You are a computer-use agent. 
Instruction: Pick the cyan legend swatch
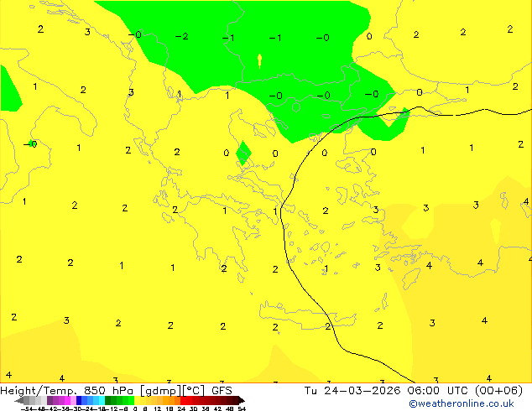click(102, 400)
